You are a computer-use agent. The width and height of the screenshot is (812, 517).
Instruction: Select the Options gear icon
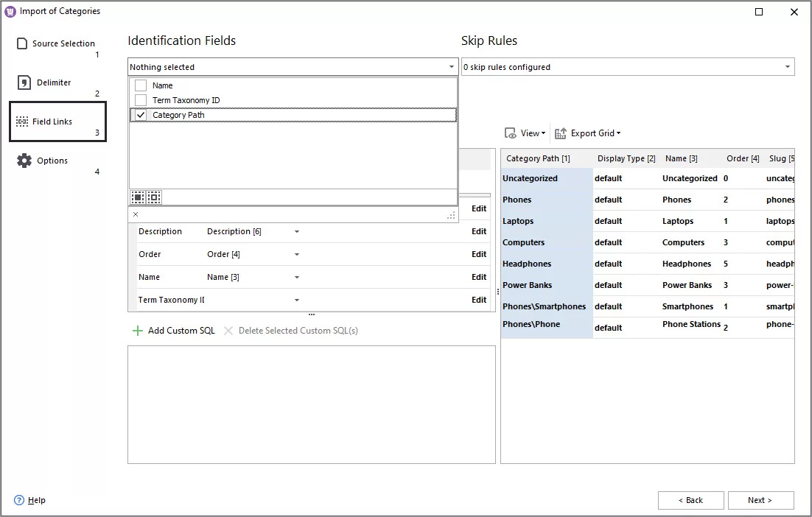21,160
